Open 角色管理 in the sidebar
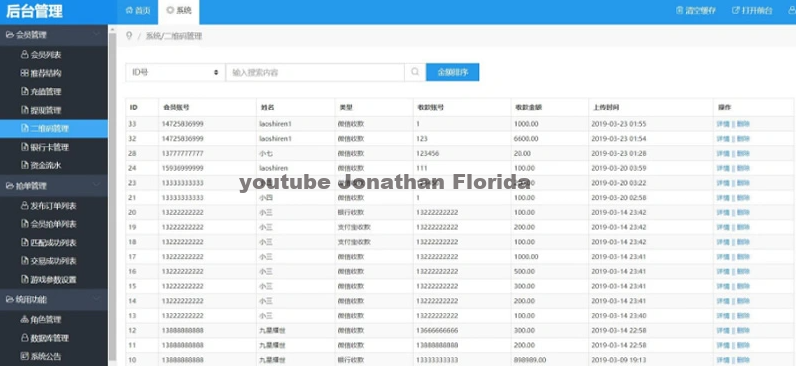This screenshot has width=796, height=366. coord(41,320)
